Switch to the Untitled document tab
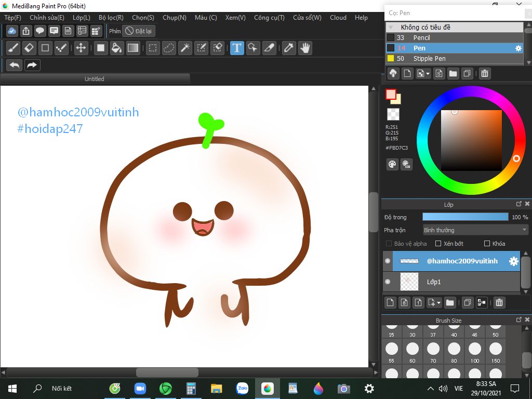This screenshot has width=532, height=399. (x=95, y=79)
